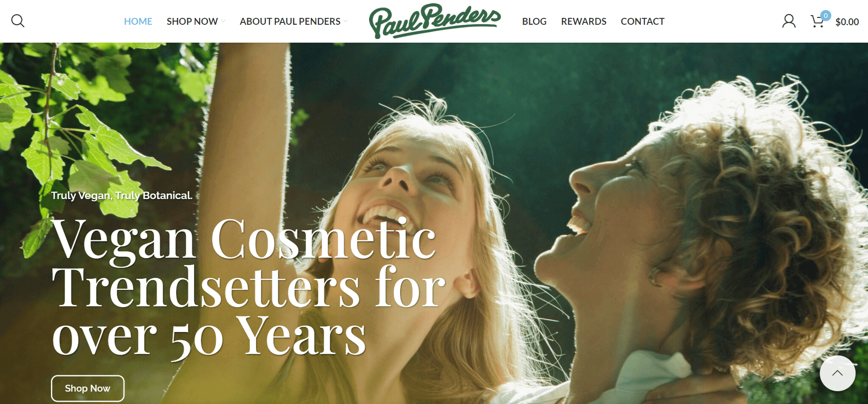Click the Vegan Cosmetic Trendsetters headline
This screenshot has width=868, height=404.
(248, 287)
